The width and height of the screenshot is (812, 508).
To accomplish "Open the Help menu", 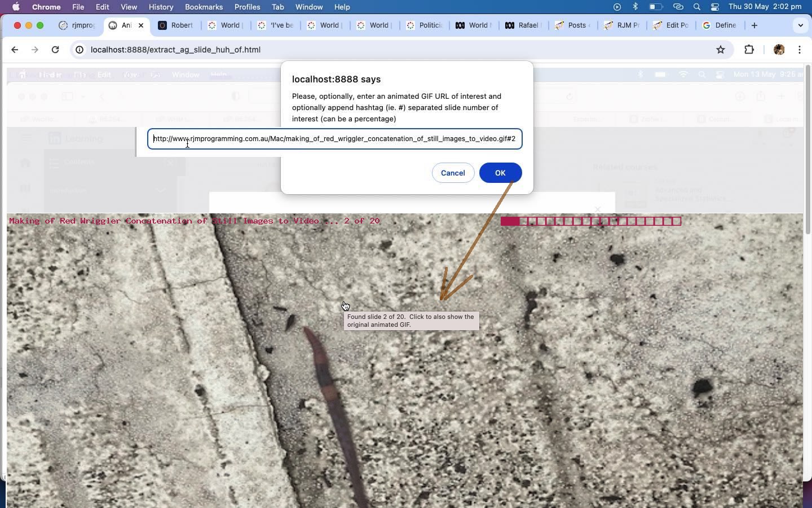I will coord(342,7).
